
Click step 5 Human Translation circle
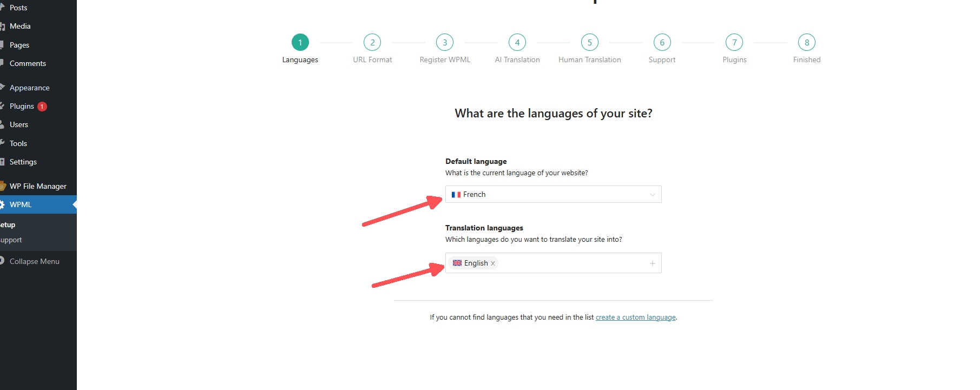pyautogui.click(x=590, y=42)
